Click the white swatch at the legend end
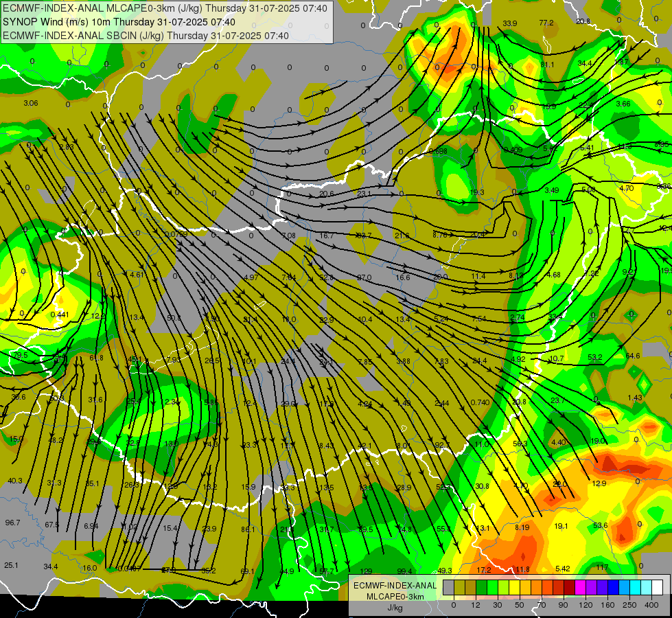The image size is (672, 618). (x=657, y=587)
